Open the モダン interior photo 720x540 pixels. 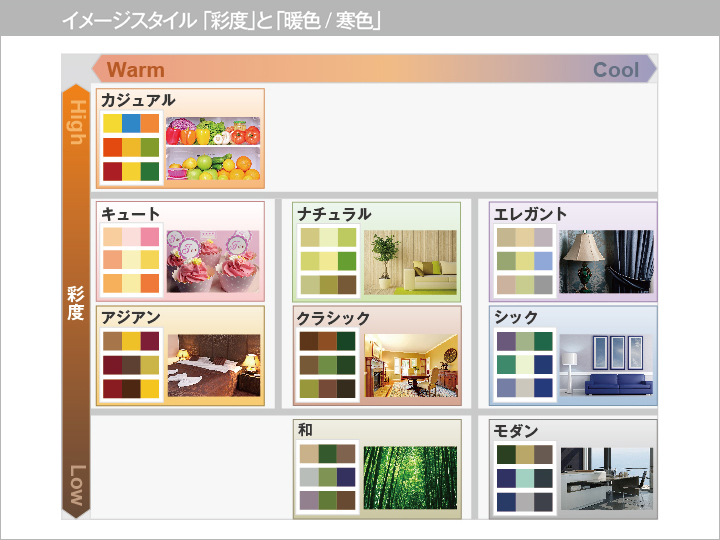pyautogui.click(x=606, y=478)
